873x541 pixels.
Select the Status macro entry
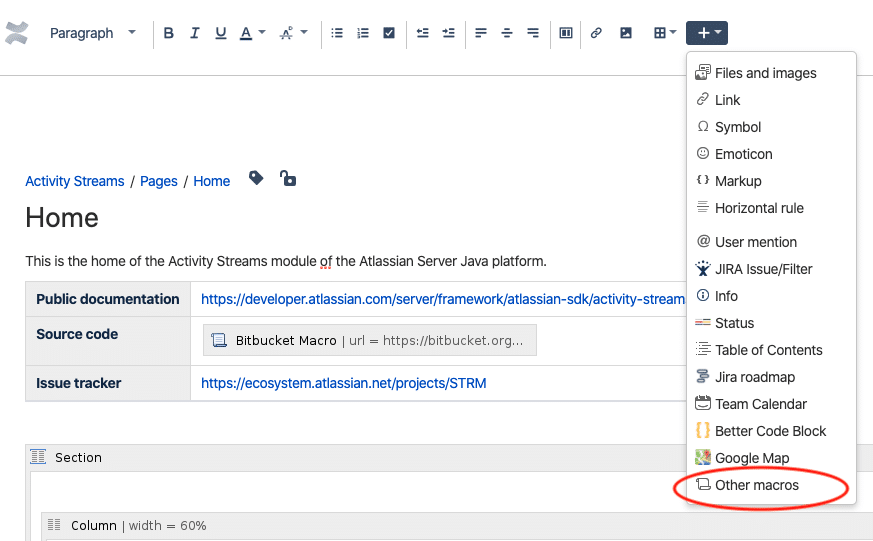point(771,323)
